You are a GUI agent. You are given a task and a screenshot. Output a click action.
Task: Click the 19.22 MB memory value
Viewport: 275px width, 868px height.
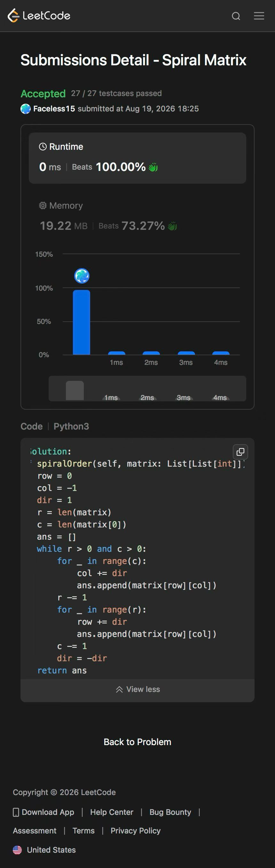coord(64,226)
